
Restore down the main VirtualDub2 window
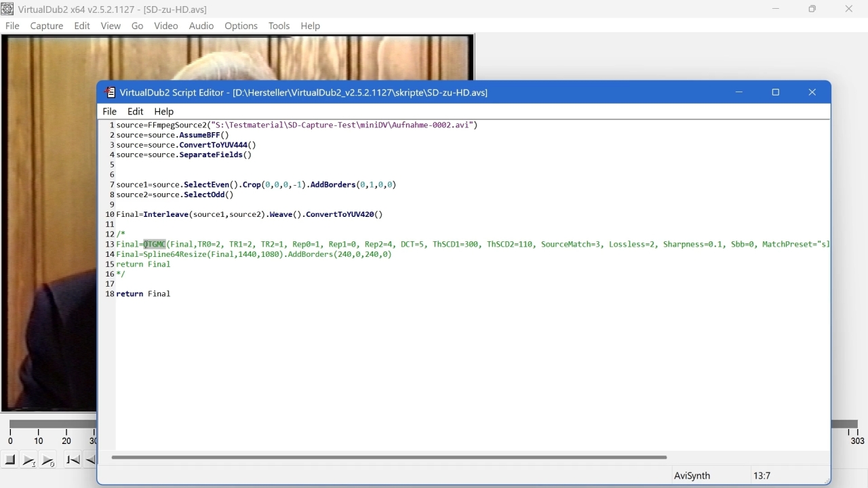click(x=812, y=9)
